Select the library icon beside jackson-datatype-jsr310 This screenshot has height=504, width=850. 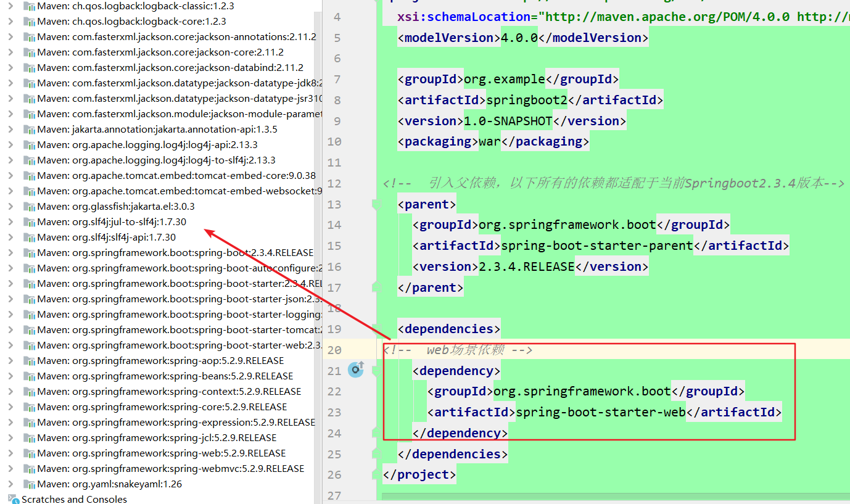tap(28, 99)
